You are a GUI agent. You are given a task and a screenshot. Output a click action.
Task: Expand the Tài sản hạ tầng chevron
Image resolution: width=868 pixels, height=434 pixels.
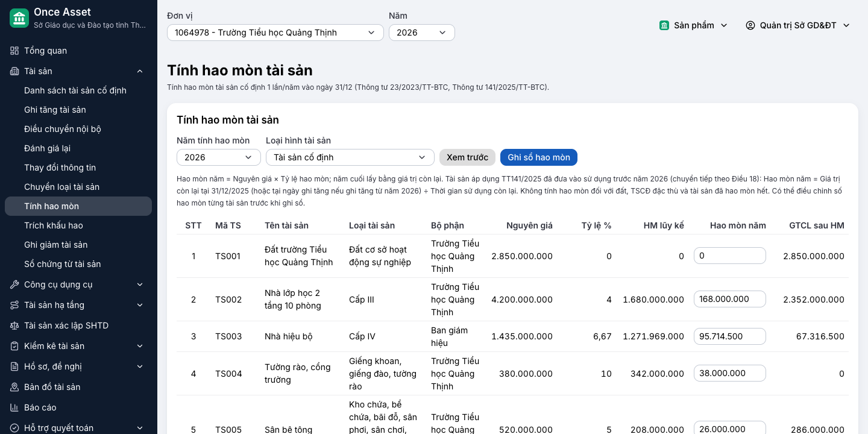coord(140,305)
